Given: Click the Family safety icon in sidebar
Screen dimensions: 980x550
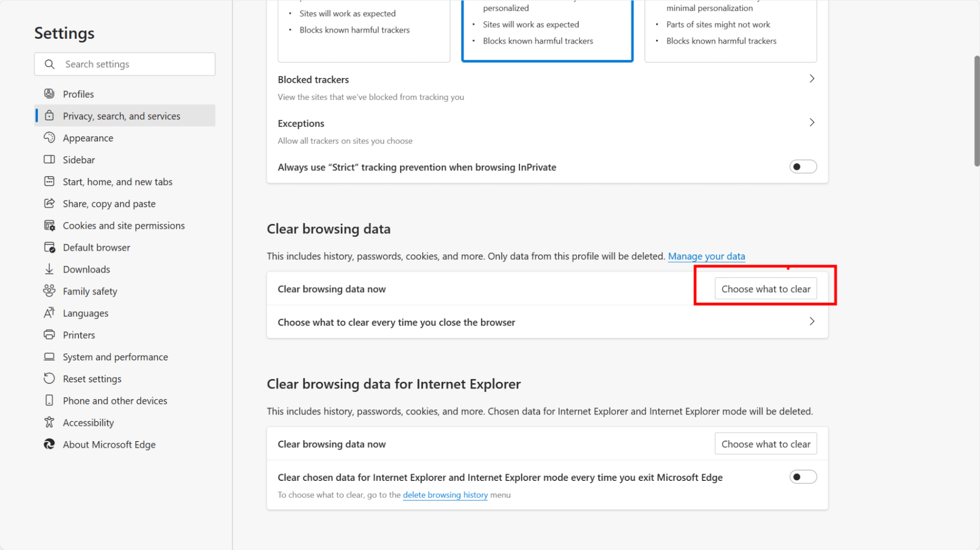Looking at the screenshot, I should coord(50,291).
